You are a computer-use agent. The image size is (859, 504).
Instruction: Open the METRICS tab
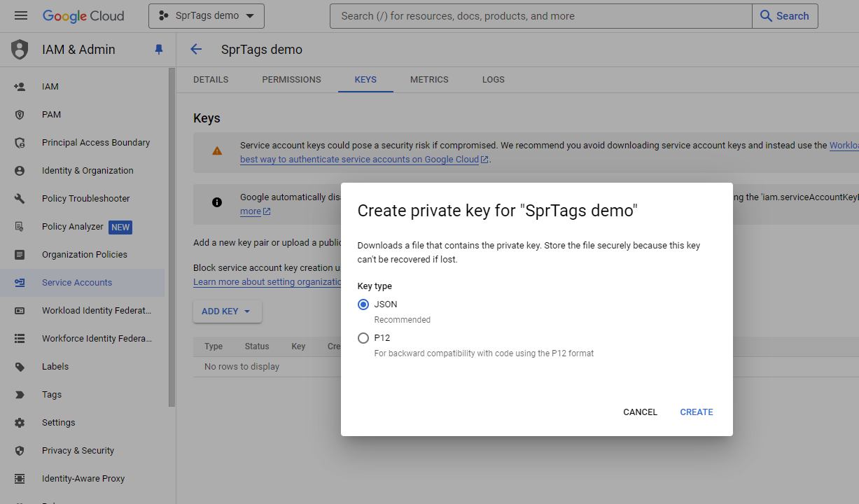[429, 79]
